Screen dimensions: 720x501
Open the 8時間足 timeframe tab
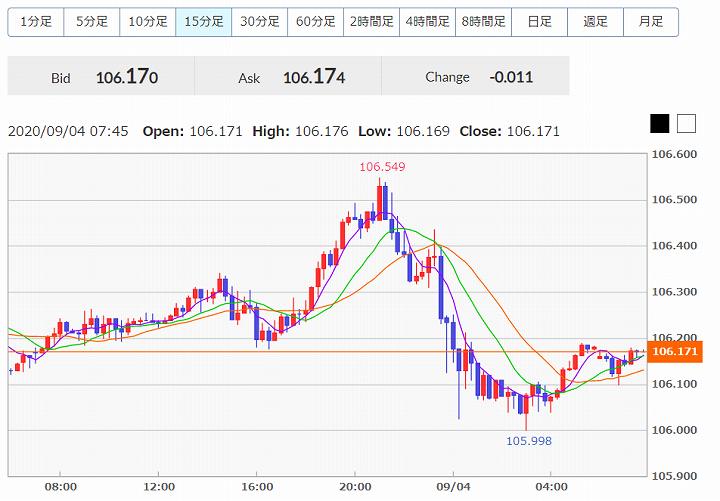click(484, 22)
